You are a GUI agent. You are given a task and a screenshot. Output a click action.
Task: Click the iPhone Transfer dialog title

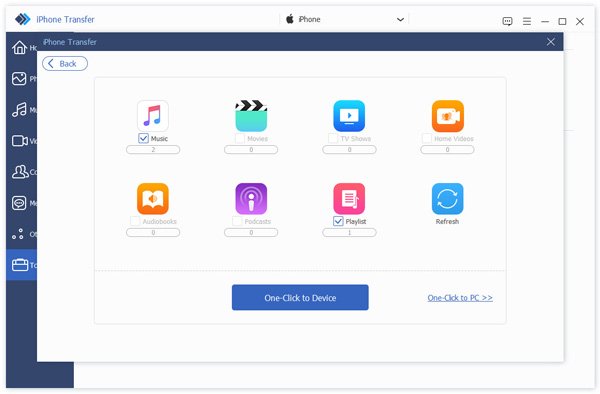[x=69, y=42]
